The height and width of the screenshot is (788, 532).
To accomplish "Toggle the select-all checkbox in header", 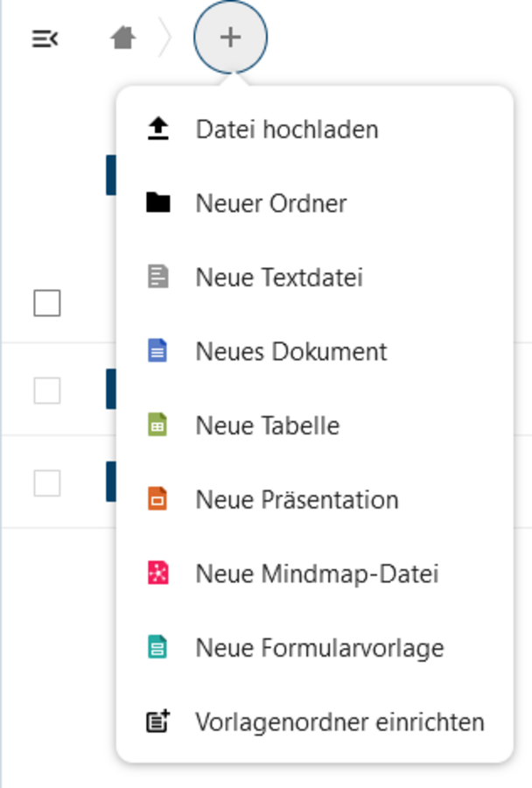I will (x=47, y=303).
